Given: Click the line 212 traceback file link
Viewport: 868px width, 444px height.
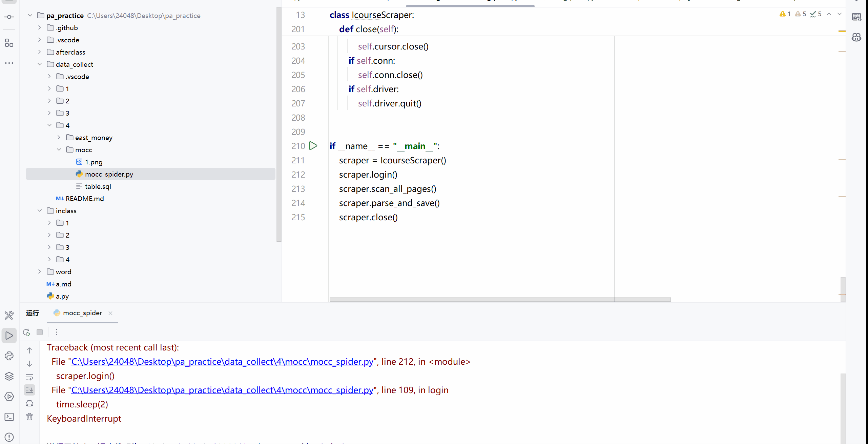Looking at the screenshot, I should click(222, 362).
